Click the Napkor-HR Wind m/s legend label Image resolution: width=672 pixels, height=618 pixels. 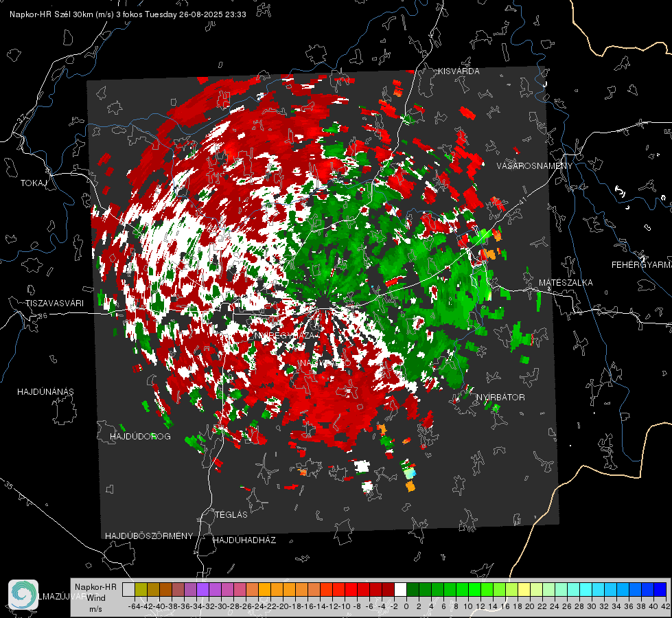[x=95, y=598]
